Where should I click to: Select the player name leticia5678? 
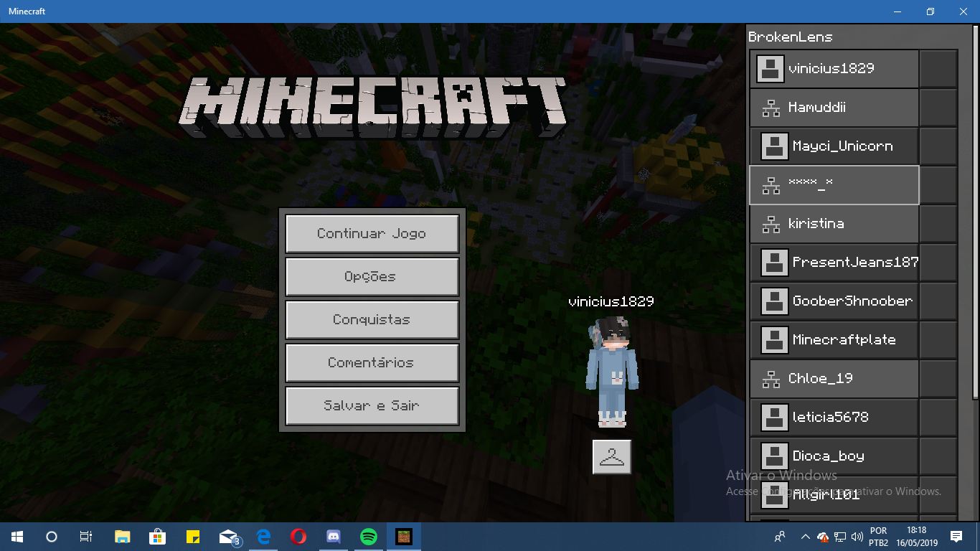tap(830, 418)
